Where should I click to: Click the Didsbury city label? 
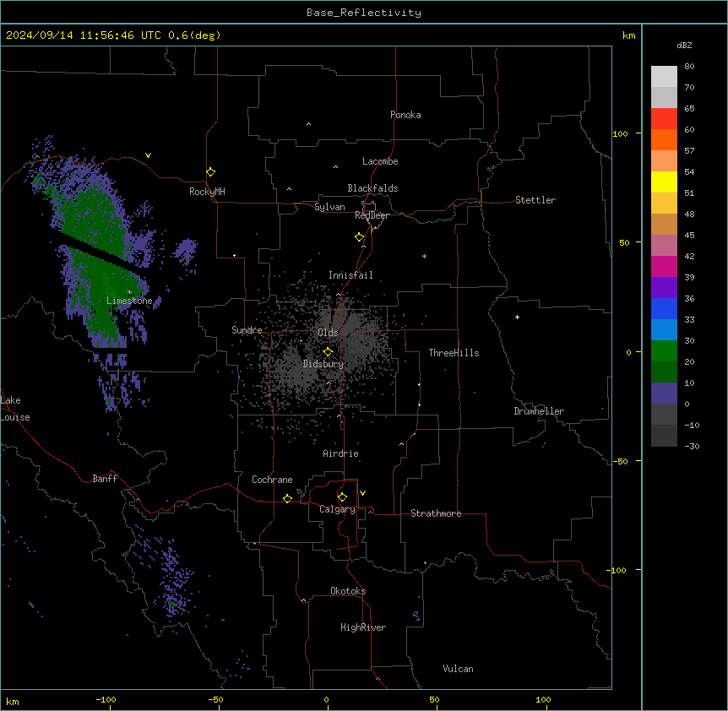323,364
